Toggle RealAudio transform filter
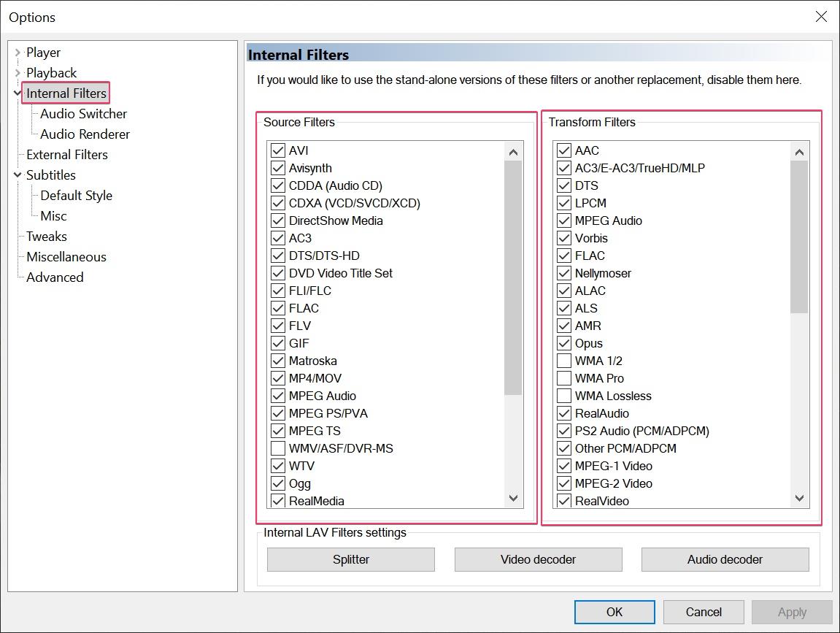 [x=563, y=413]
